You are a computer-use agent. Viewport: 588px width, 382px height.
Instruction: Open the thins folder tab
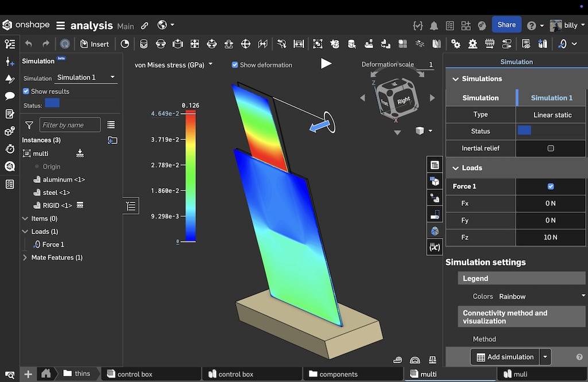(x=77, y=374)
